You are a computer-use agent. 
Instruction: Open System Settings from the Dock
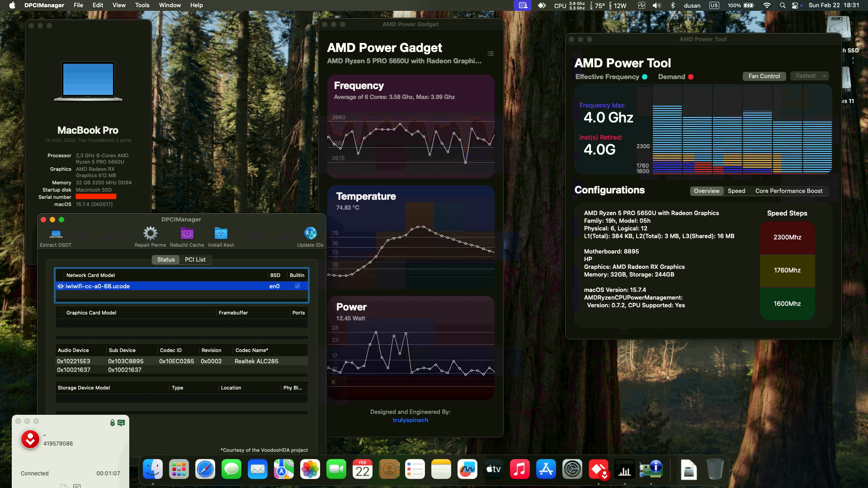(x=572, y=470)
